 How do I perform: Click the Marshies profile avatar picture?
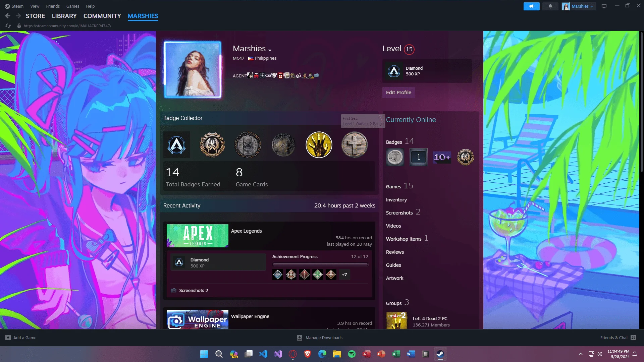pos(193,70)
